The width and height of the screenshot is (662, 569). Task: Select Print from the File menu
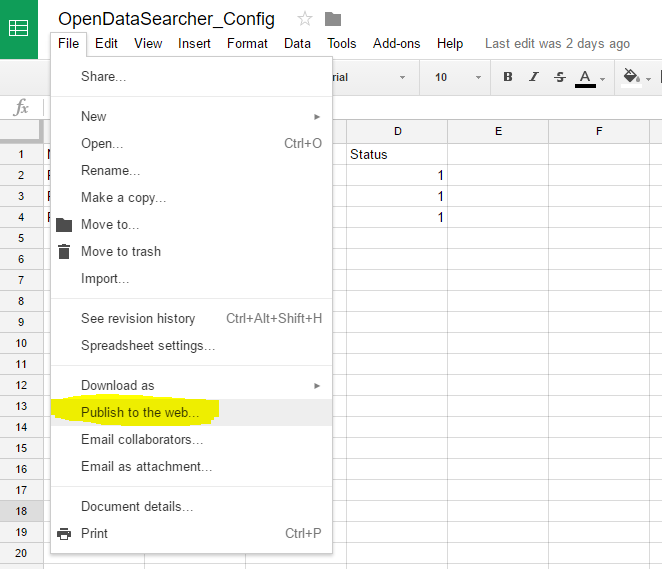(x=191, y=534)
